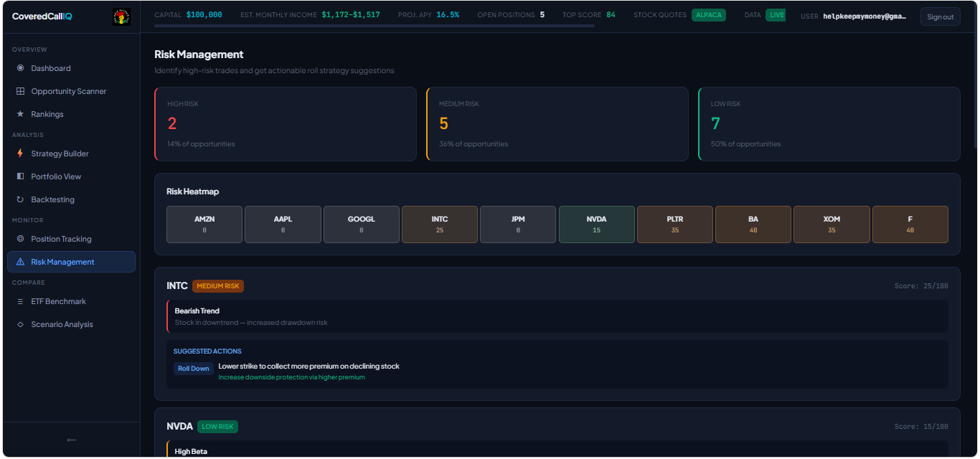Click the Portfolio View icon
980x459 pixels.
click(20, 176)
